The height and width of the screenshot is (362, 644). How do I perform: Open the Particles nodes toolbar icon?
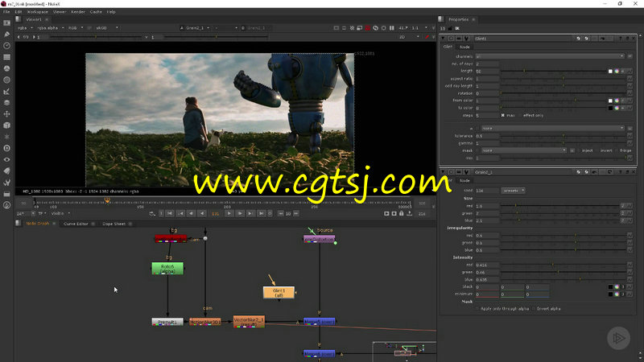(6, 137)
